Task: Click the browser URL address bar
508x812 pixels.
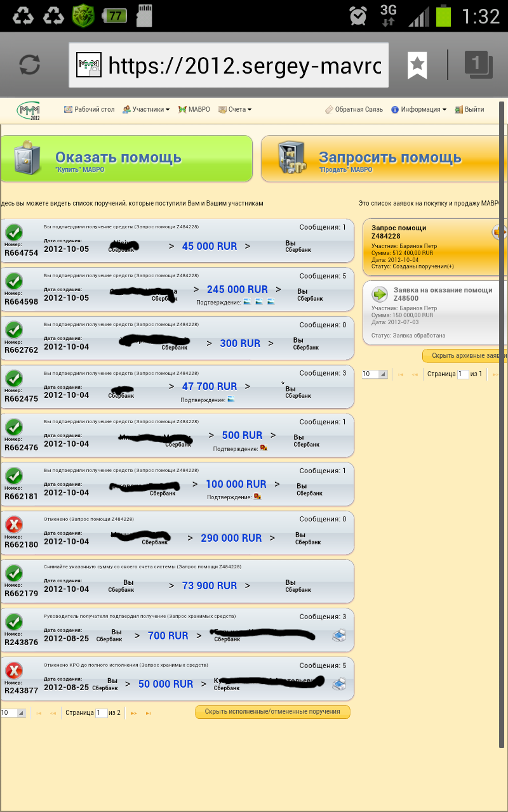Action: (229, 65)
